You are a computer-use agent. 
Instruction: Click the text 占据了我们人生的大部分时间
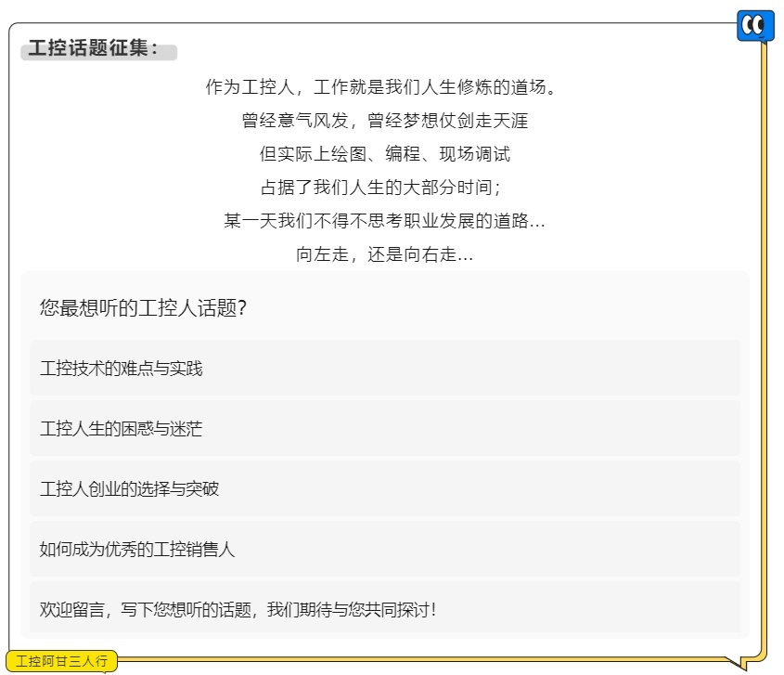tap(380, 188)
